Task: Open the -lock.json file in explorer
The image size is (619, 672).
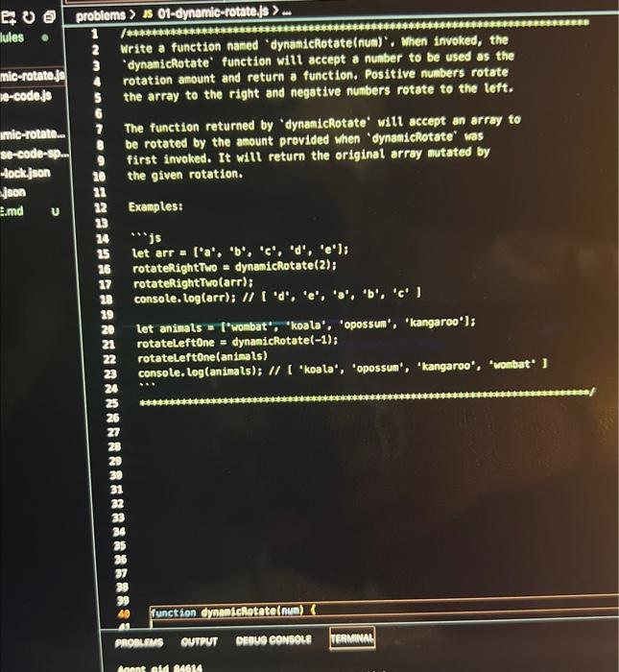Action: pos(25,173)
